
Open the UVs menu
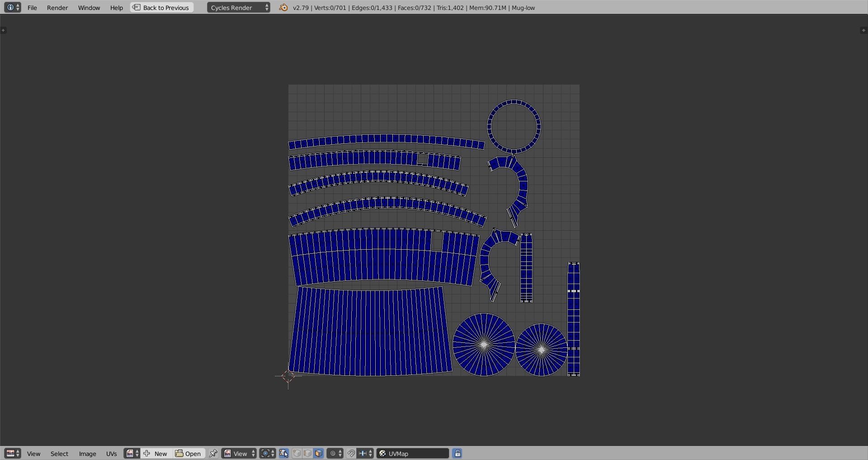coord(111,454)
